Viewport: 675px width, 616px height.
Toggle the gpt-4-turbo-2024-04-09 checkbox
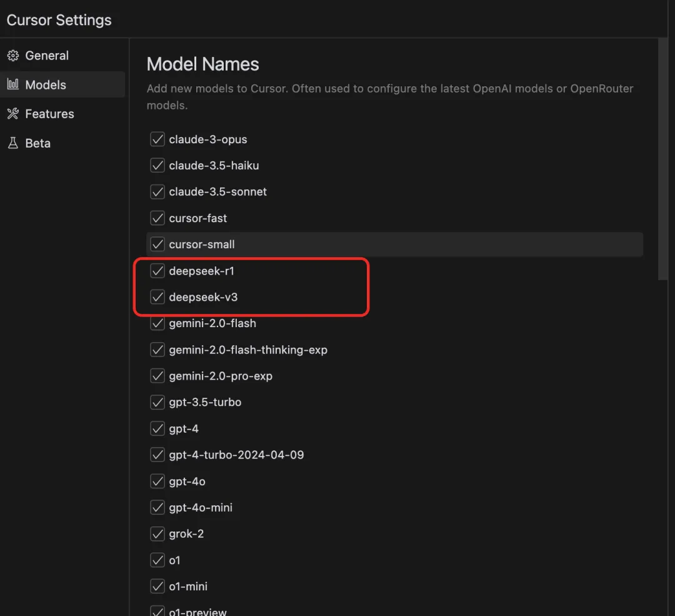pos(157,455)
